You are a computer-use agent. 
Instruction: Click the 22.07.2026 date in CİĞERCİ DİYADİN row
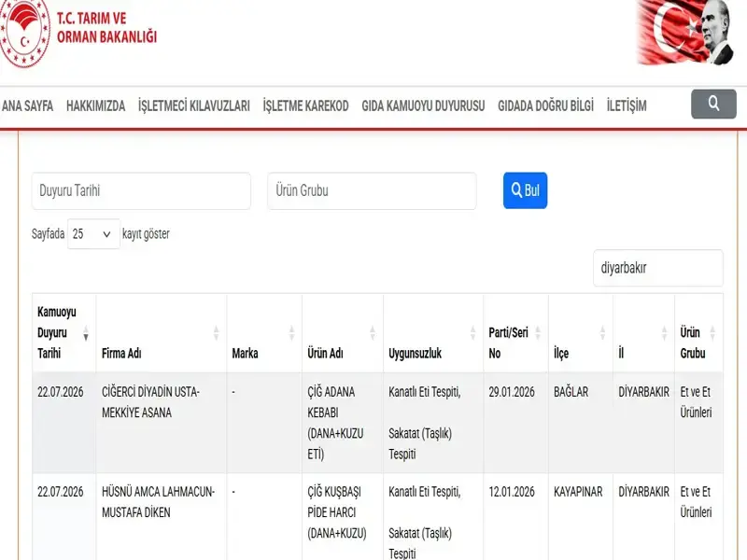click(x=61, y=392)
